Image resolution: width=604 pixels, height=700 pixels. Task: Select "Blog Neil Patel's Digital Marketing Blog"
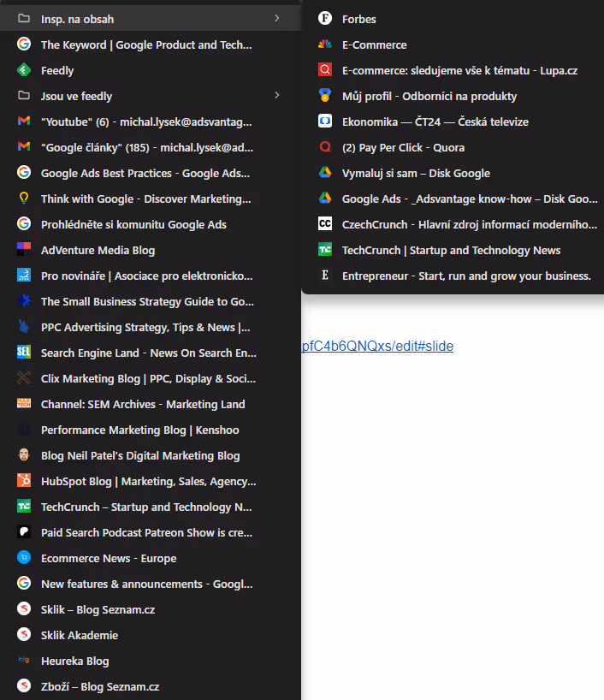point(151,455)
